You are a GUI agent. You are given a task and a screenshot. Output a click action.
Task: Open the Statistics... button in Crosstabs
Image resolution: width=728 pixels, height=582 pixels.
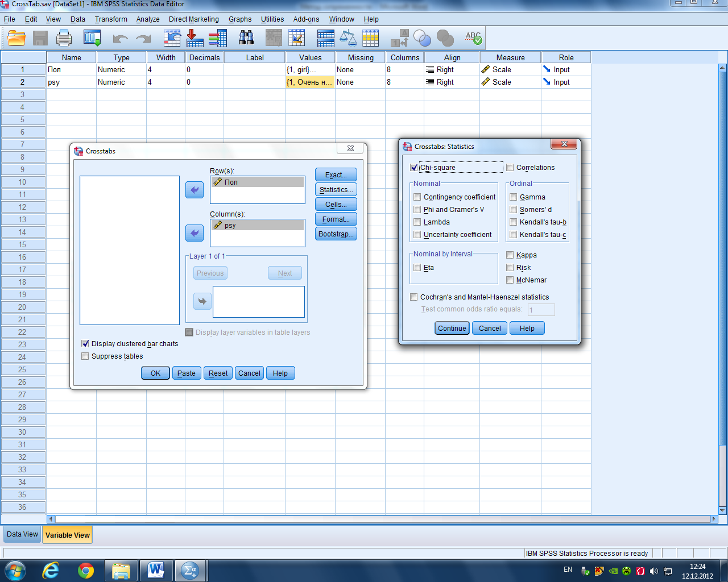[336, 189]
